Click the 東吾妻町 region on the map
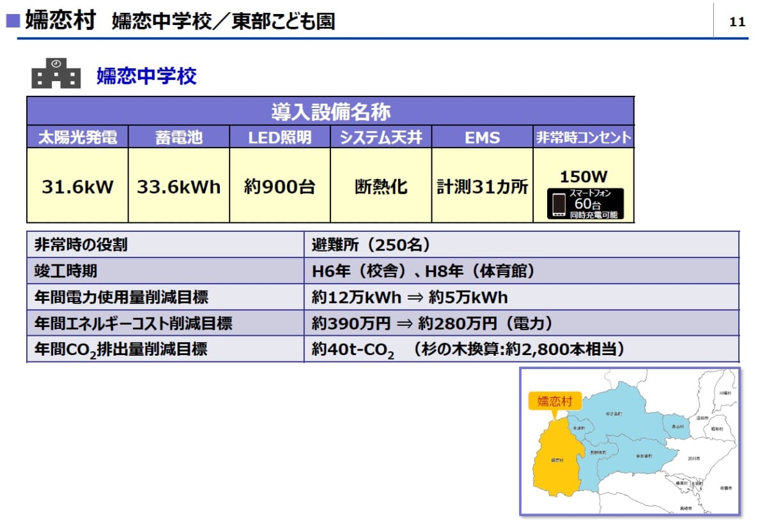Screen dimensions: 767x532 pos(642,456)
